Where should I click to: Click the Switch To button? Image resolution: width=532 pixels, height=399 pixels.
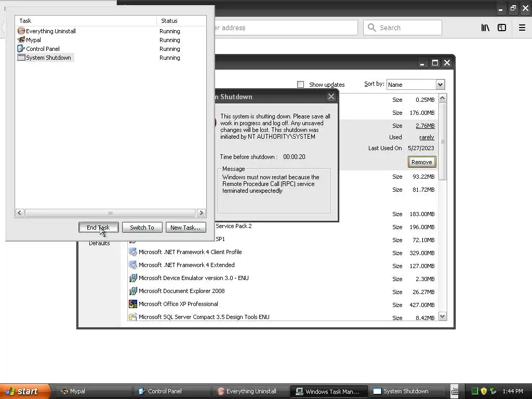pos(142,228)
